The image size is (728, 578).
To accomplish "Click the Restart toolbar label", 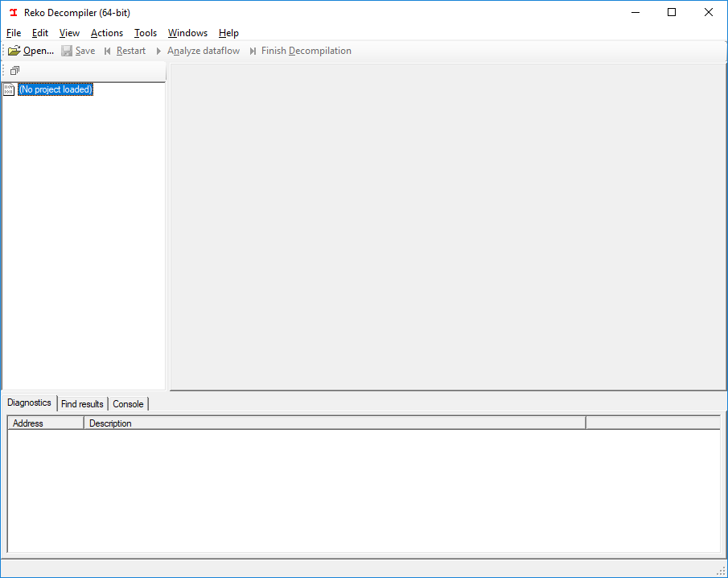I will tap(131, 51).
